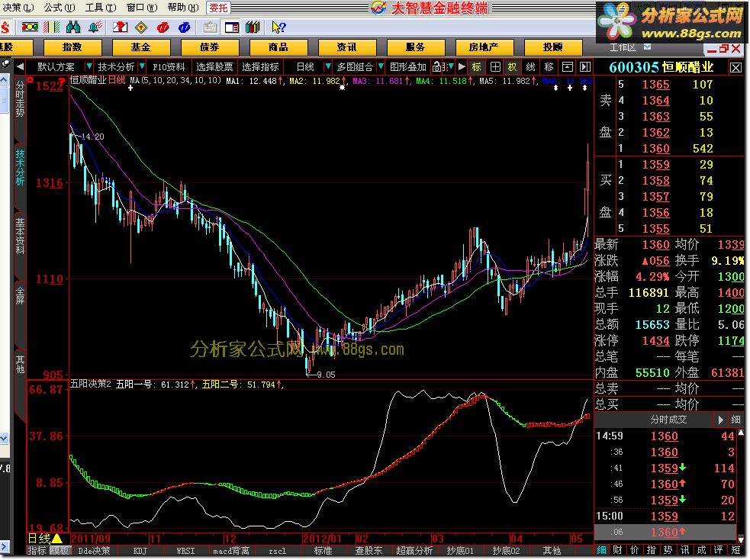
Task: Click the red gear icon at chart corner
Action: point(30,79)
